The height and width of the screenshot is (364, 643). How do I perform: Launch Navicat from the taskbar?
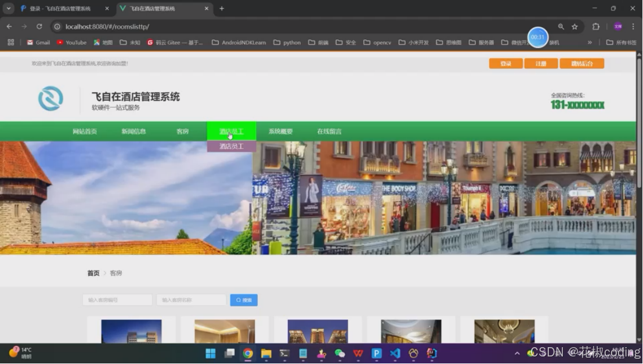tap(414, 353)
